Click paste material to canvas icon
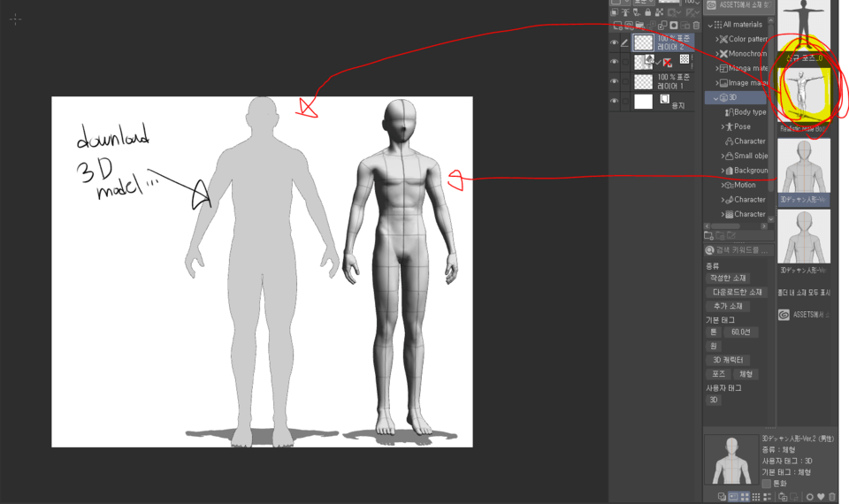The height and width of the screenshot is (504, 849). click(783, 496)
